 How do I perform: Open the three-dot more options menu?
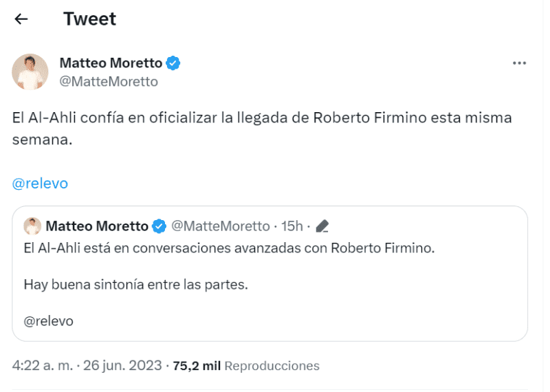point(519,63)
